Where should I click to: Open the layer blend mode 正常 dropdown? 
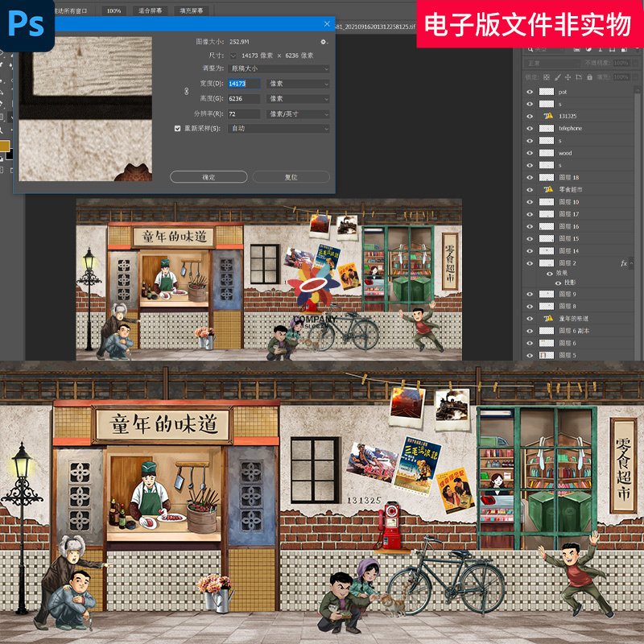click(x=551, y=64)
